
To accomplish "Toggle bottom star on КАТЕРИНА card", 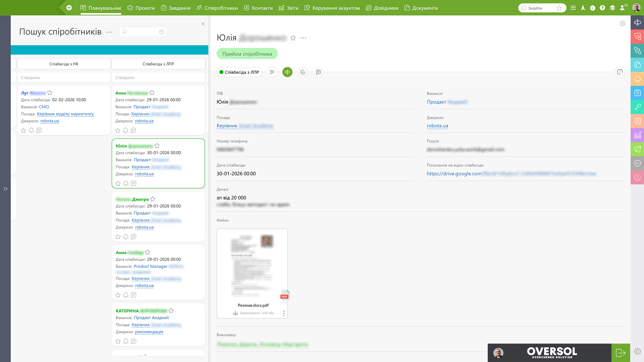I will click(118, 341).
